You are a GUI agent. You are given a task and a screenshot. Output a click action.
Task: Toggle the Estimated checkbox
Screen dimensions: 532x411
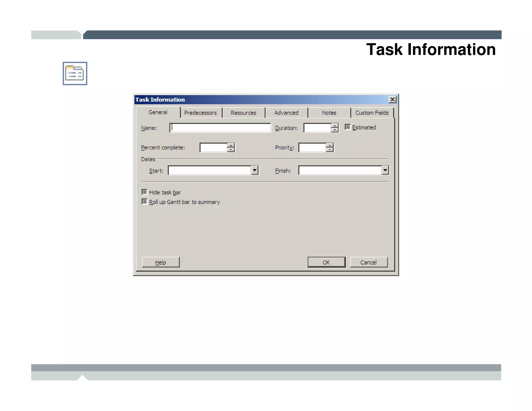[348, 127]
